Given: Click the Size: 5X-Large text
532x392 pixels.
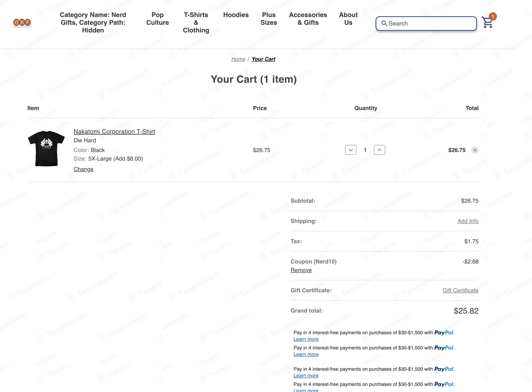Looking at the screenshot, I should pyautogui.click(x=108, y=159).
